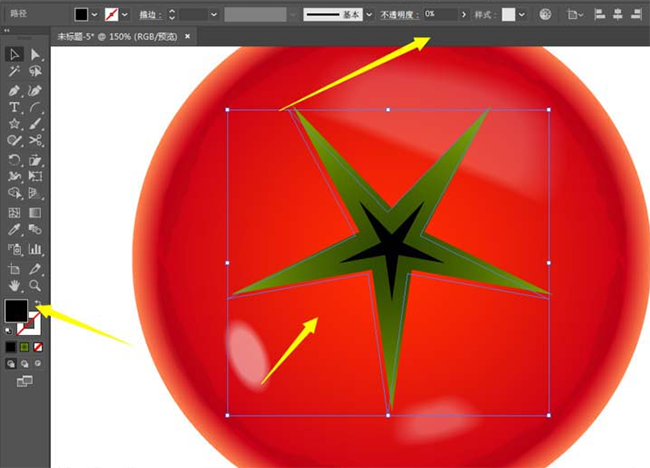Select the Curvature tool

pyautogui.click(x=35, y=90)
